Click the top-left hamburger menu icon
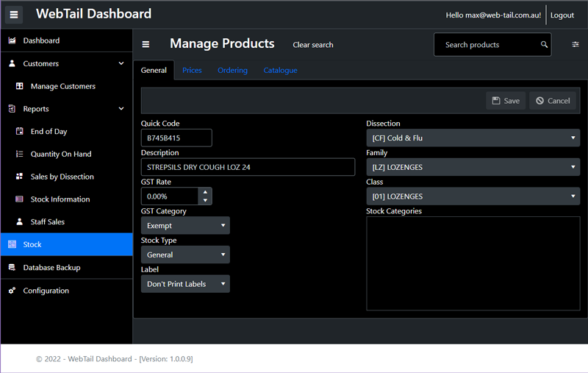This screenshot has height=373, width=588. click(14, 15)
